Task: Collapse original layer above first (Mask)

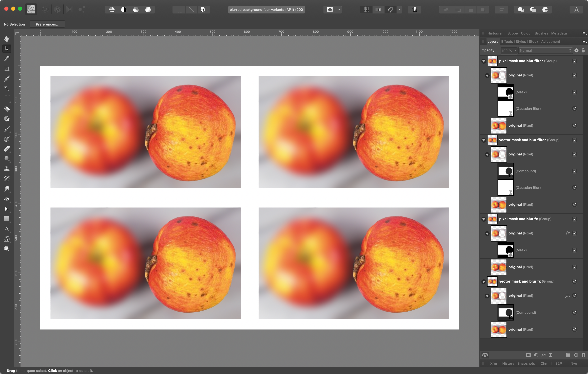Action: click(487, 76)
